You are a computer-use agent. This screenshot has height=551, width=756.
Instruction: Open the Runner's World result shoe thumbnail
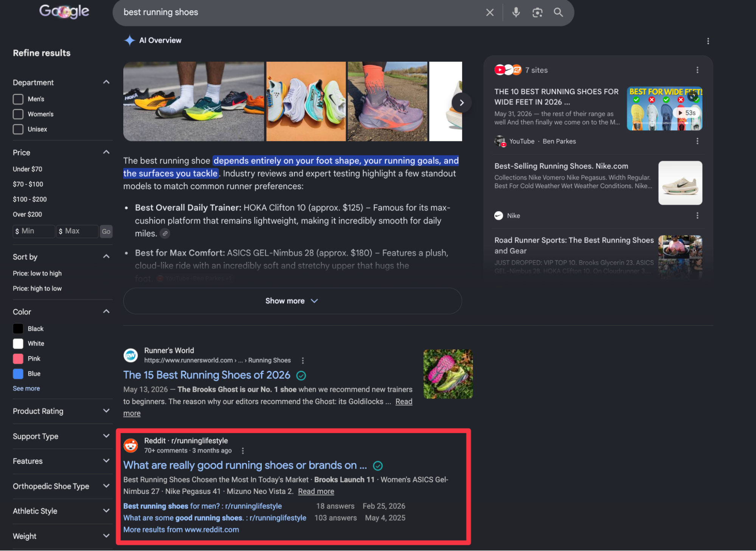pos(448,374)
